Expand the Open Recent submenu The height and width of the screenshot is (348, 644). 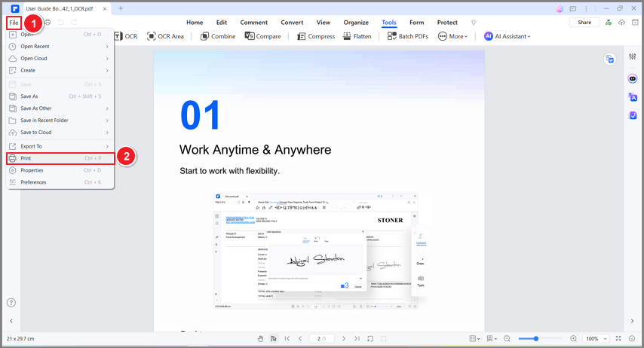(60, 47)
